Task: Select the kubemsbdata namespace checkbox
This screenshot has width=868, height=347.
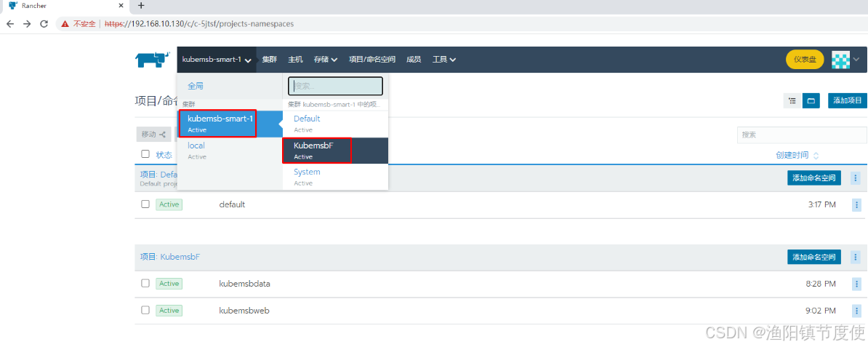Action: (x=145, y=283)
